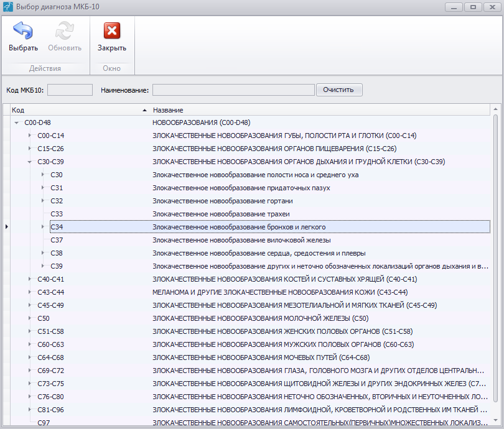Expand the C00-C14 group

tap(30, 136)
